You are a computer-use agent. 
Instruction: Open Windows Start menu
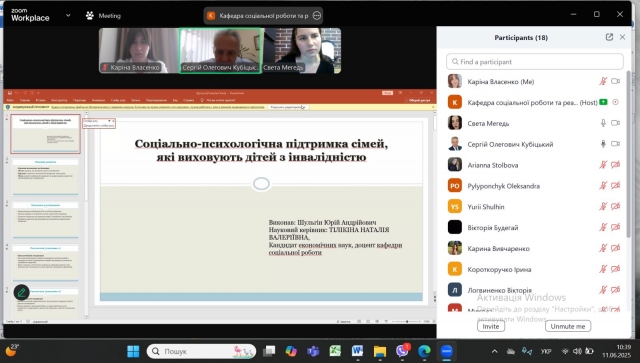point(133,351)
